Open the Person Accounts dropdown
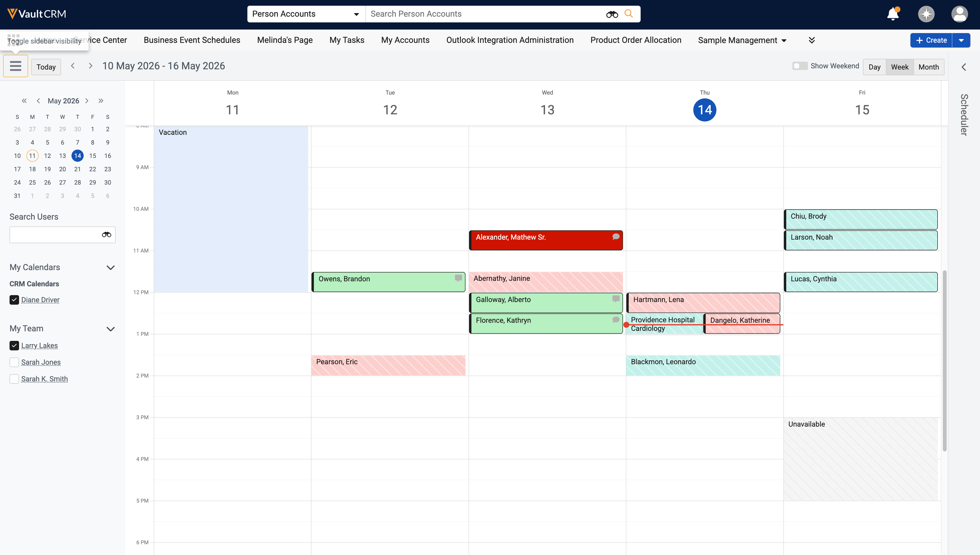The height and width of the screenshot is (555, 980). coord(306,14)
